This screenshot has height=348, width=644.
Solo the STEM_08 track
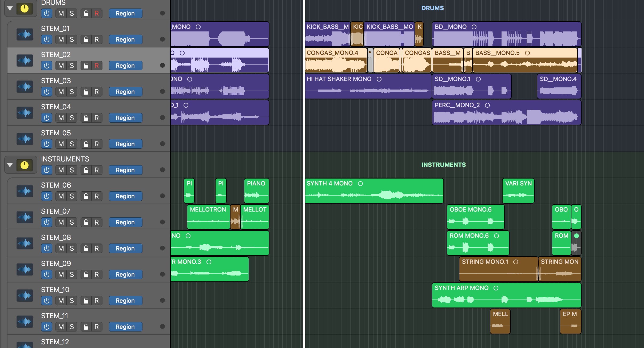pos(72,248)
